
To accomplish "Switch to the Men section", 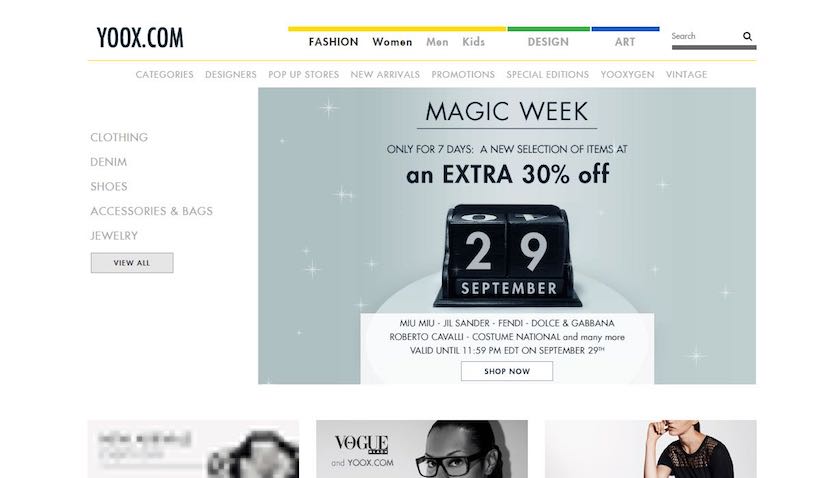I will (x=437, y=42).
